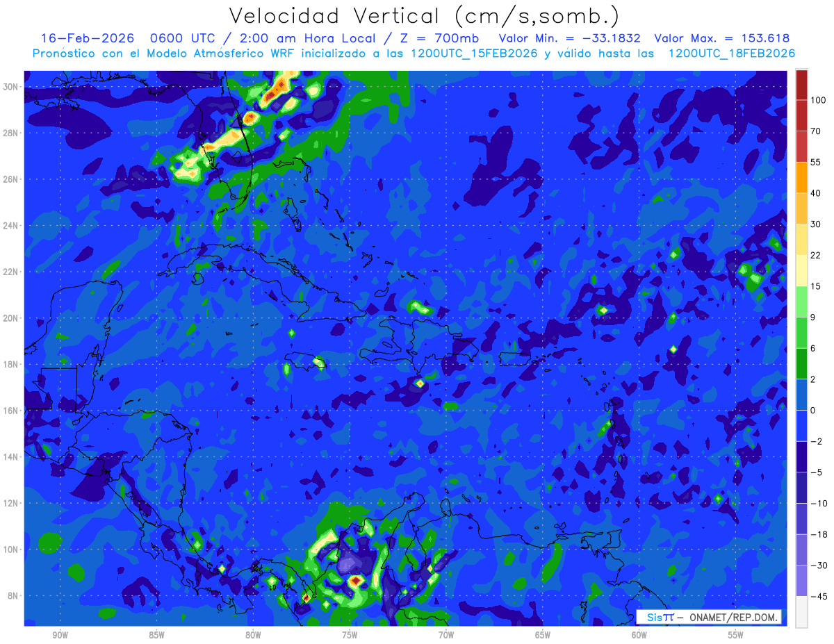Pick the green swatch between 6 and 9
The height and width of the screenshot is (644, 834).
tap(801, 332)
